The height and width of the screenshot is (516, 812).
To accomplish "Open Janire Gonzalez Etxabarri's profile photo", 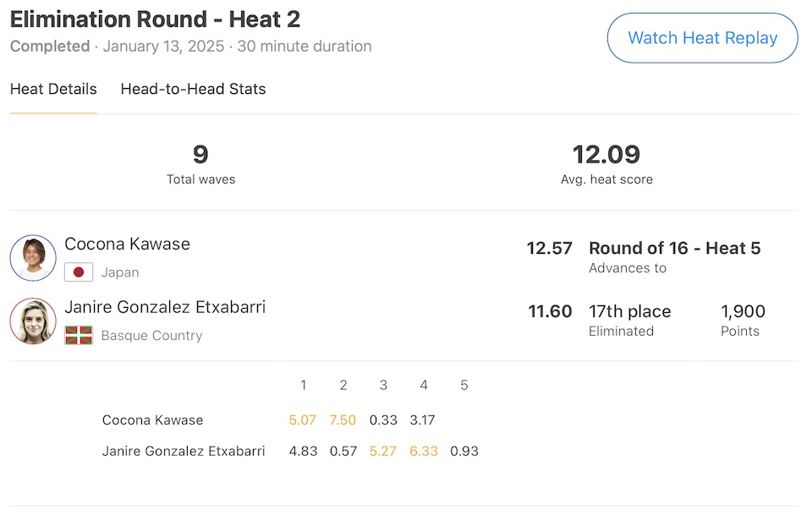I will coord(33,321).
